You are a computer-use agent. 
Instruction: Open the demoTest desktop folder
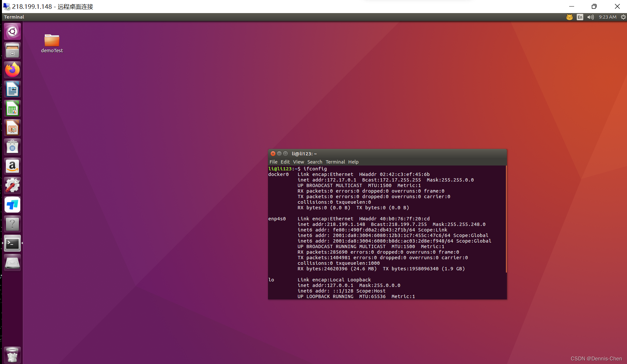point(52,43)
